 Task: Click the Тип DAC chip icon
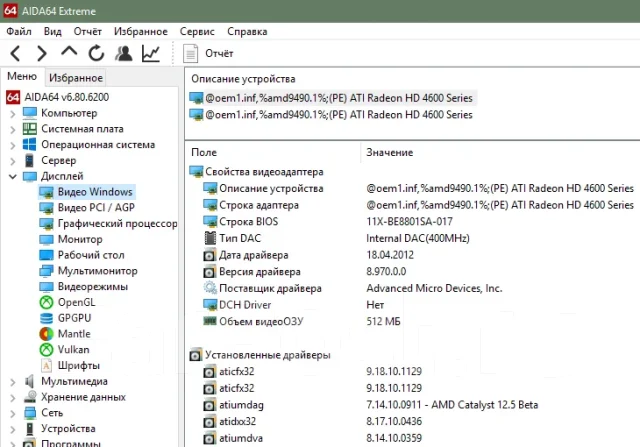(x=210, y=238)
